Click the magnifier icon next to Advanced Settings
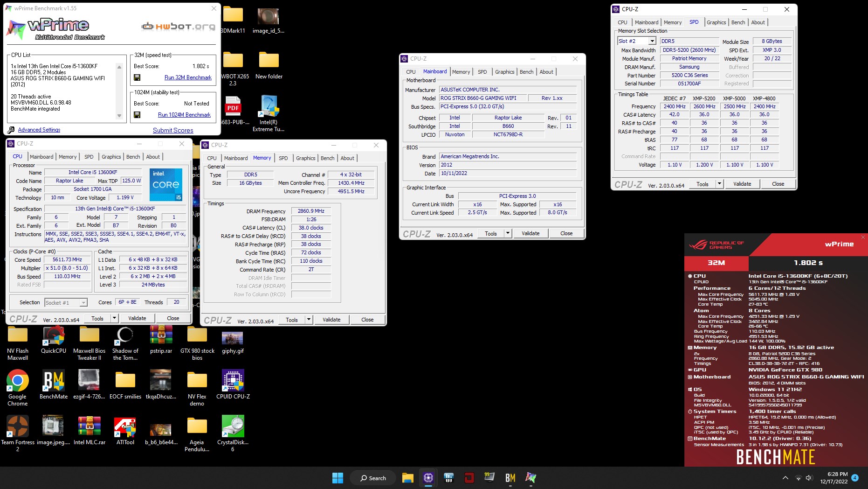 11,130
